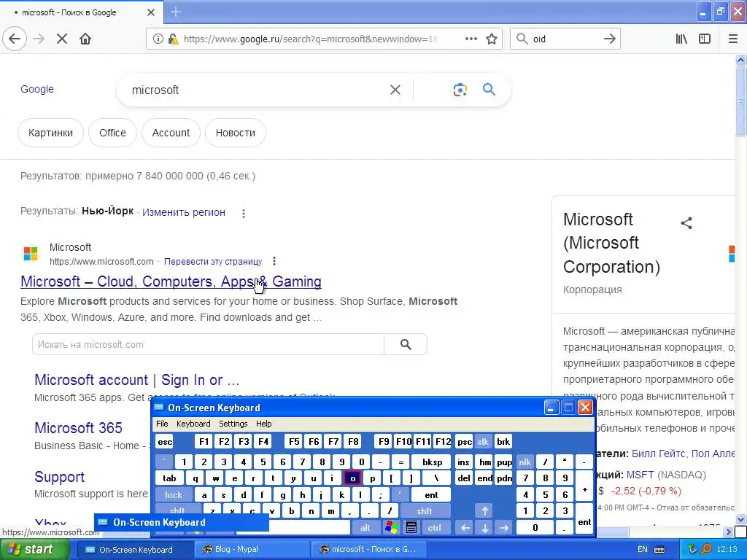This screenshot has height=560, width=747.
Task: Click the Google logo link
Action: click(36, 89)
